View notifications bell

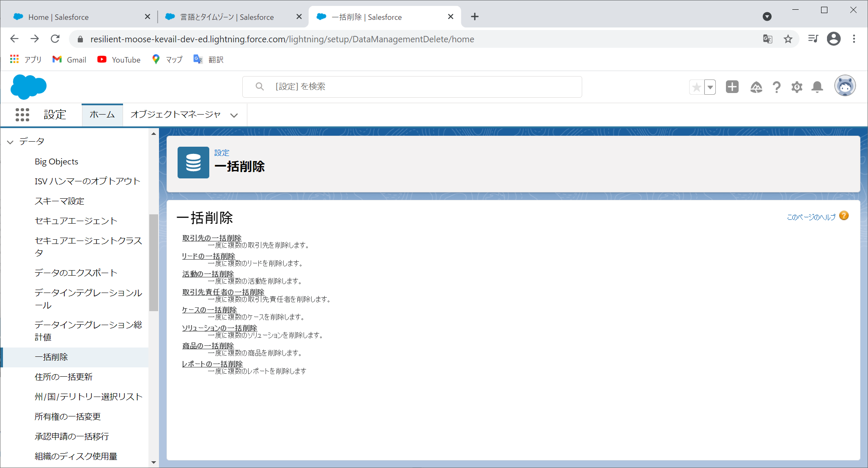[x=817, y=87]
